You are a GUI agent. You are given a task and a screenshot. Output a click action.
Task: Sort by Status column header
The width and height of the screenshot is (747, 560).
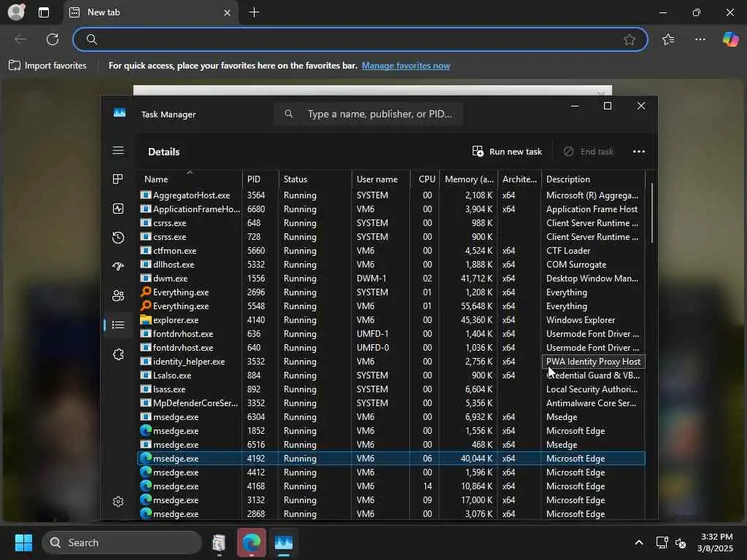[315, 179]
